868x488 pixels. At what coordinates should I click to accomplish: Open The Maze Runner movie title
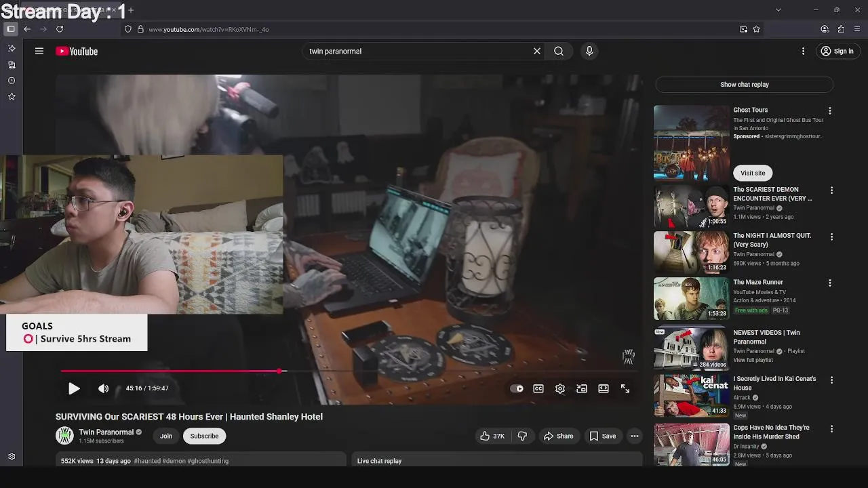758,282
